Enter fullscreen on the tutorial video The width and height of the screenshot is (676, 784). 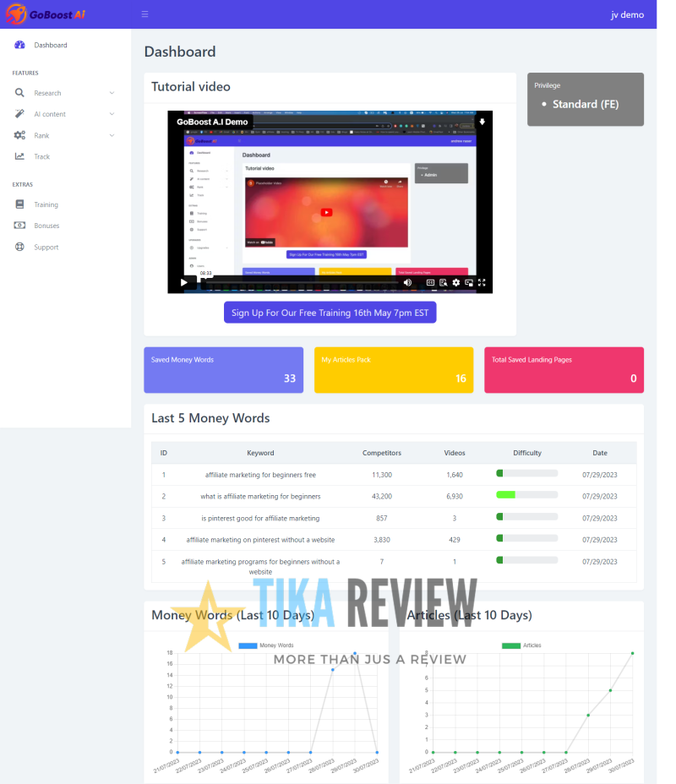click(x=482, y=283)
